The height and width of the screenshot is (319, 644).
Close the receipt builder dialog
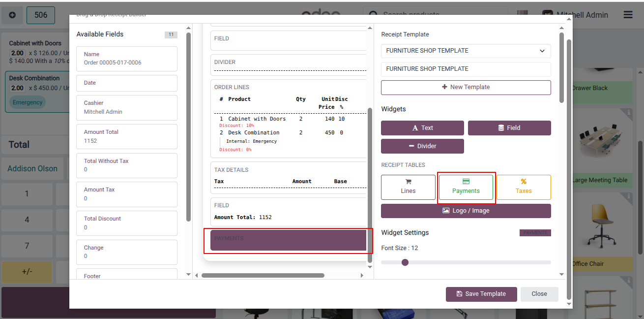(x=539, y=294)
